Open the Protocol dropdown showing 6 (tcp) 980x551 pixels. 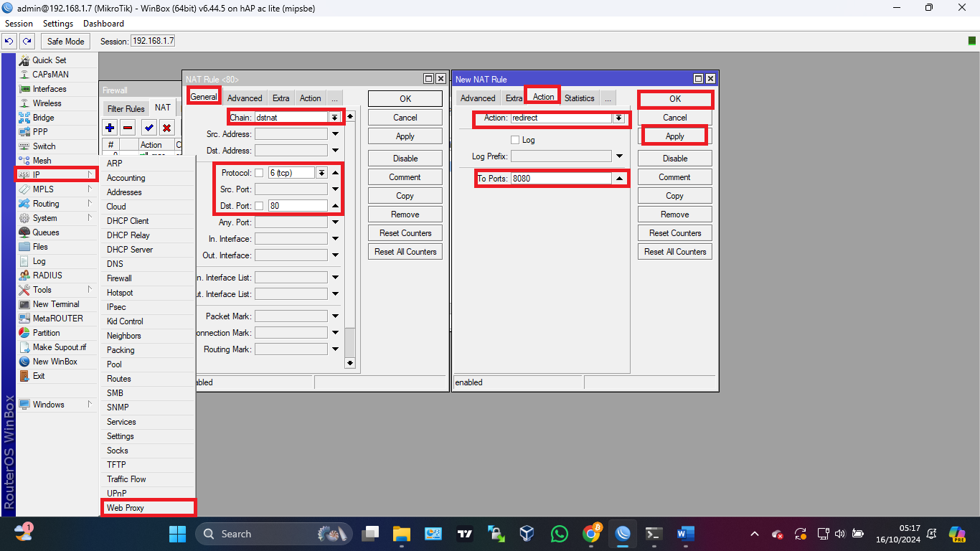coord(321,173)
